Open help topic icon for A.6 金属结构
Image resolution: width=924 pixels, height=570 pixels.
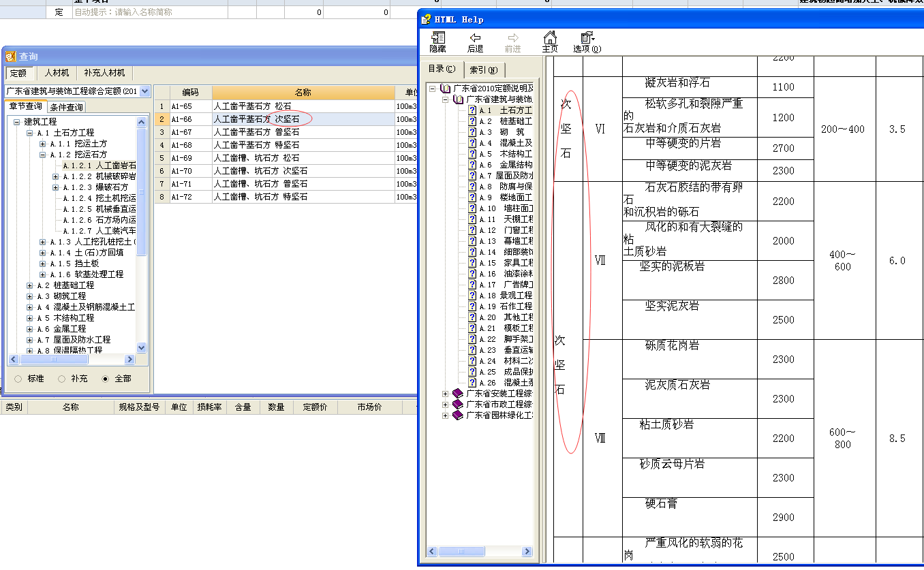point(472,165)
